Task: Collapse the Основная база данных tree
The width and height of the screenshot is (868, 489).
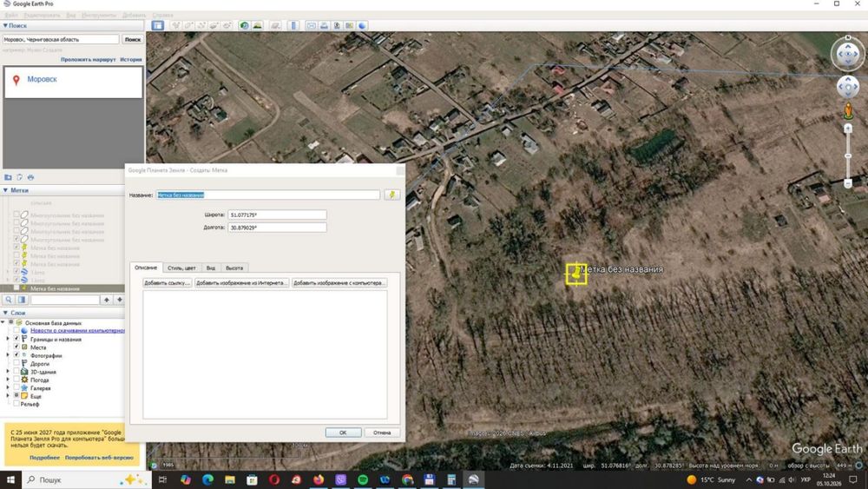Action: point(3,322)
